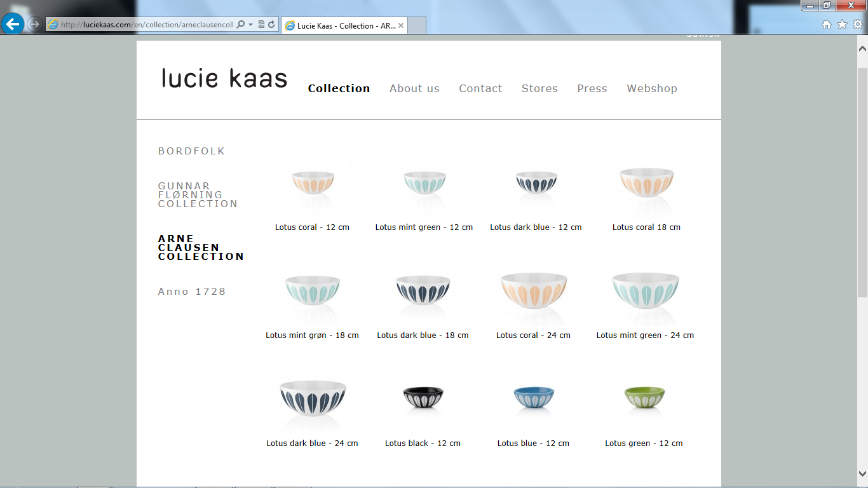
Task: Click the vertical scrollbar down arrow
Action: pyautogui.click(x=862, y=473)
